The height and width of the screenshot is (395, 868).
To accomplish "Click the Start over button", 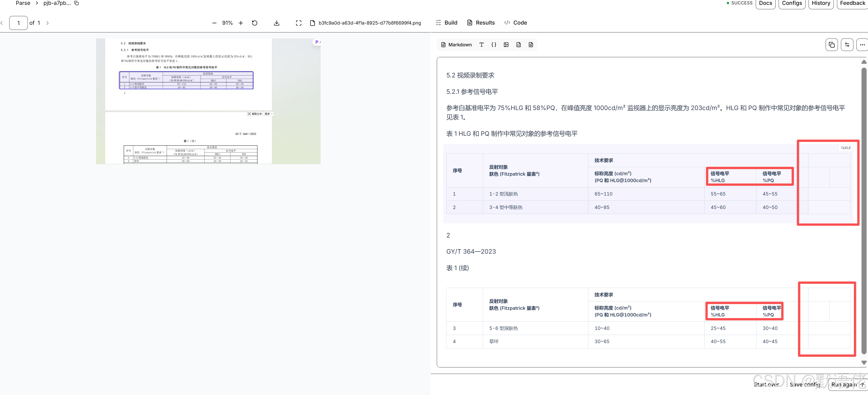I will [x=766, y=385].
